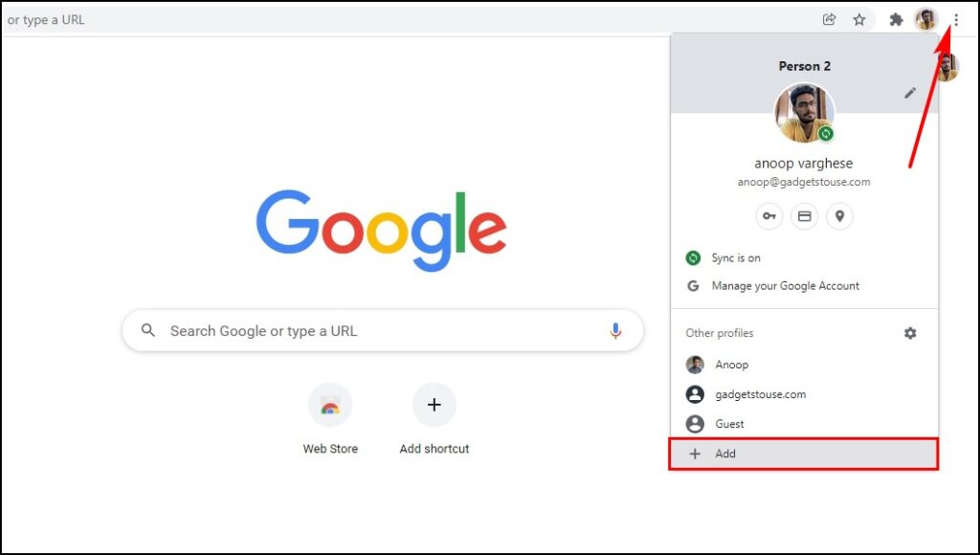The height and width of the screenshot is (555, 980).
Task: Switch to gadgetstouse.com profile
Action: [x=804, y=394]
